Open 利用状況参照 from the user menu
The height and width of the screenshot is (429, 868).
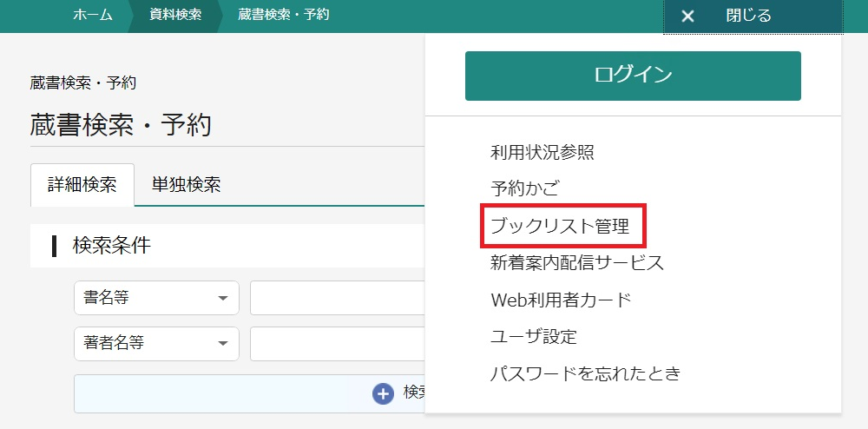click(x=542, y=153)
